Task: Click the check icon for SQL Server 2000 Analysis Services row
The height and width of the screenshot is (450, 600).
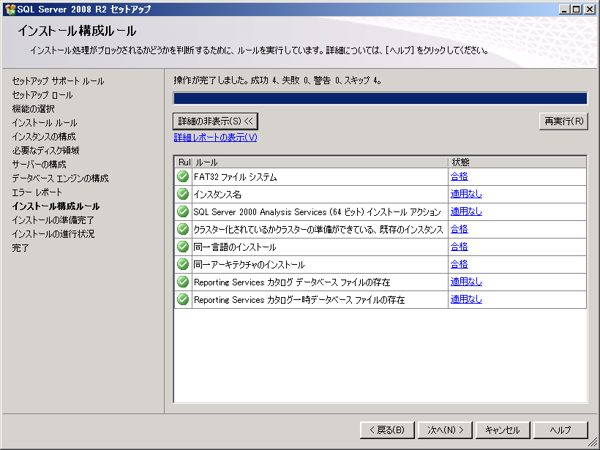Action: (x=183, y=212)
